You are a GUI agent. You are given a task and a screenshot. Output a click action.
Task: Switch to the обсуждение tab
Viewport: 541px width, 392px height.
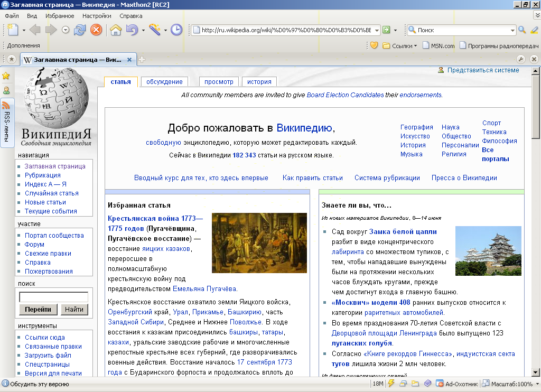(x=164, y=82)
